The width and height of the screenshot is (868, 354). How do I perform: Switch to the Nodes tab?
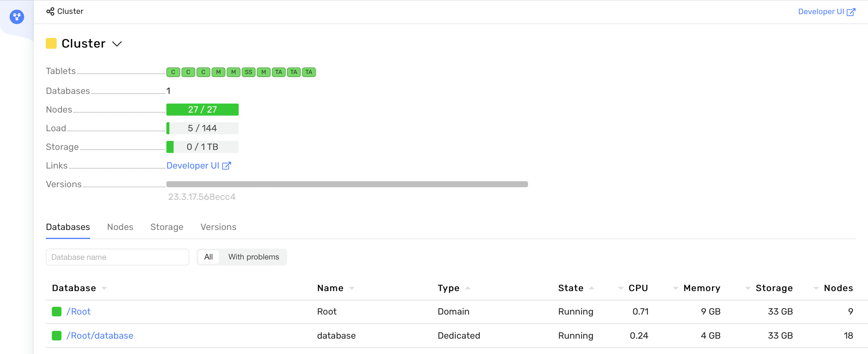pos(120,227)
